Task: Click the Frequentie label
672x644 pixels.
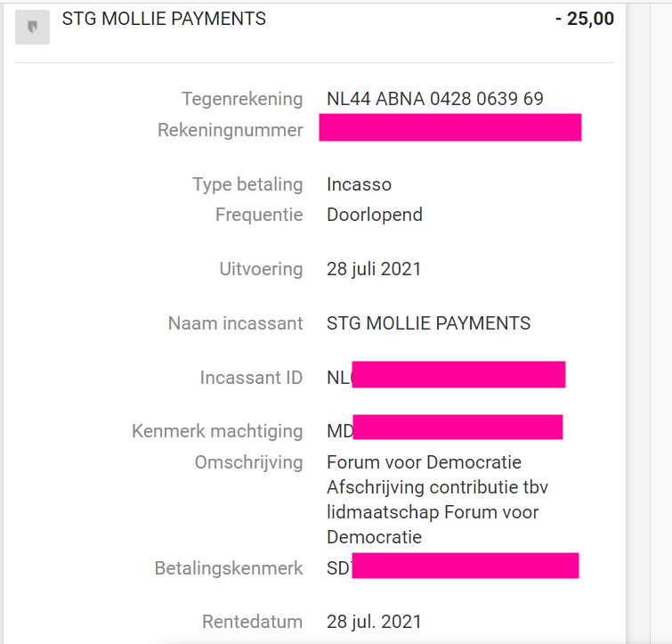Action: 259,215
